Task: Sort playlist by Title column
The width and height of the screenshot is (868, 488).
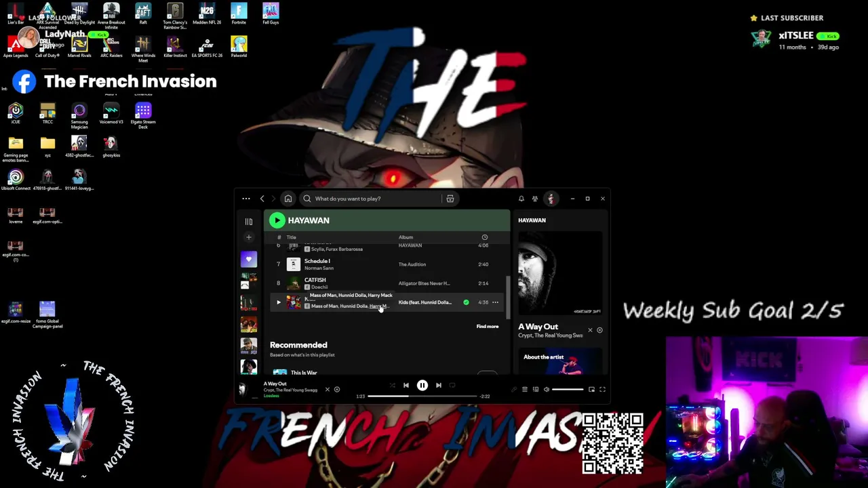Action: pyautogui.click(x=292, y=237)
